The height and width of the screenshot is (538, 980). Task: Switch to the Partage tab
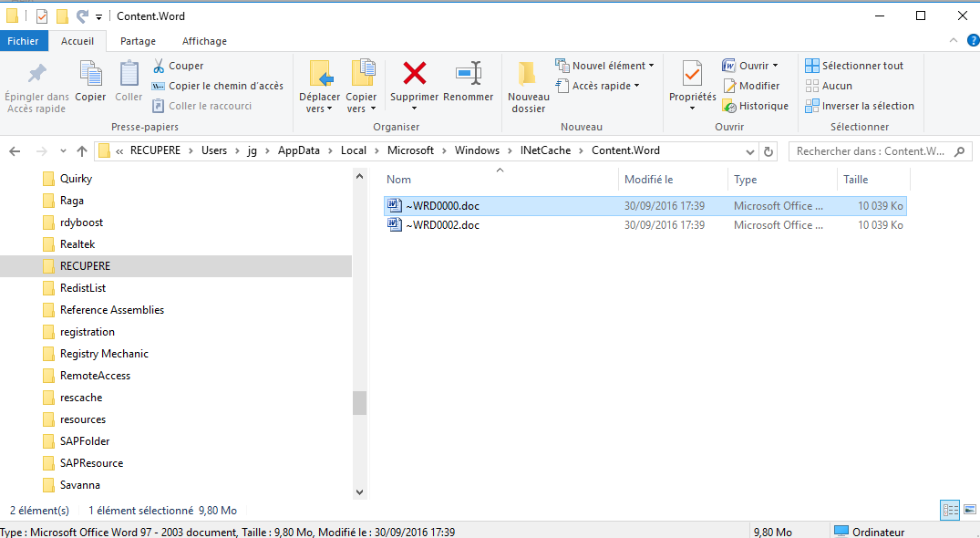pos(139,41)
